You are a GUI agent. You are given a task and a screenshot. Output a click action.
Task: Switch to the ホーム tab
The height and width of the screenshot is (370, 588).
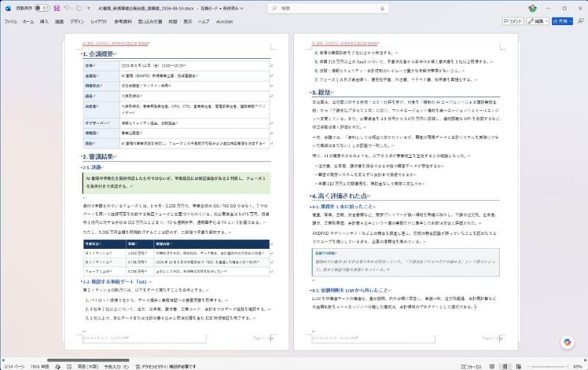28,22
